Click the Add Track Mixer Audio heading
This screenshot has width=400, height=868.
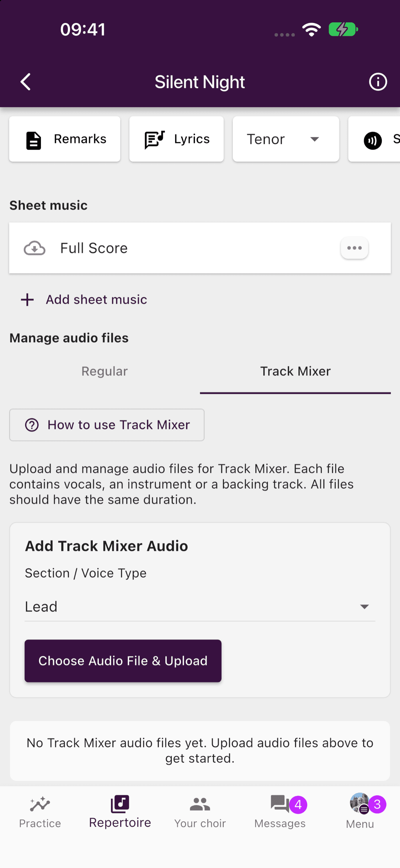(106, 546)
